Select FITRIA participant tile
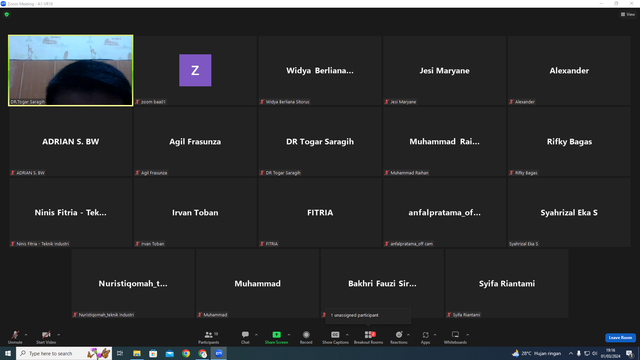640x360 pixels. 320,212
